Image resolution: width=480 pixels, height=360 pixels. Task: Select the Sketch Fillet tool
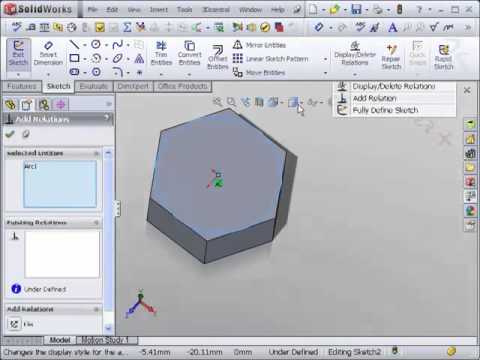[117, 72]
